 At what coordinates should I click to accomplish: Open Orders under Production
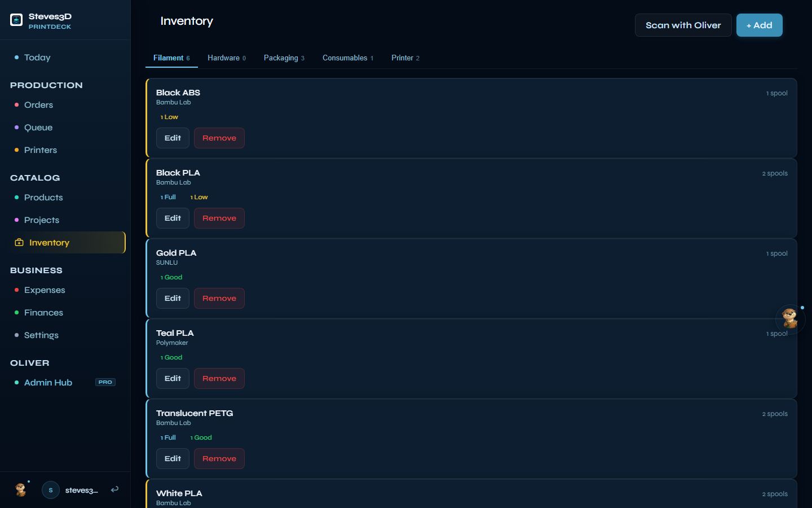click(x=38, y=104)
